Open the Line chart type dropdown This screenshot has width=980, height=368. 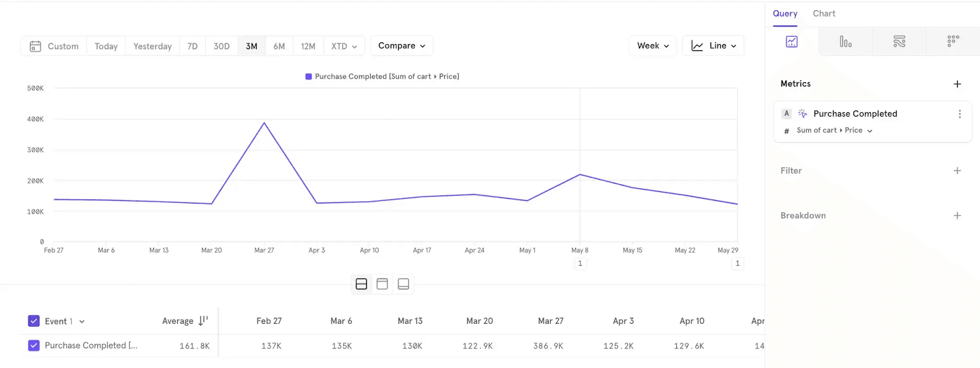pyautogui.click(x=713, y=46)
